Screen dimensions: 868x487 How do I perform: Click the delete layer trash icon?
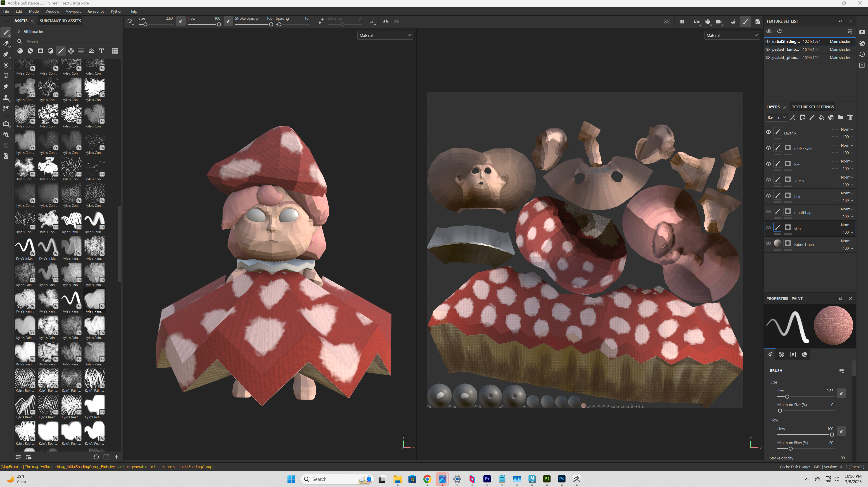tap(849, 118)
